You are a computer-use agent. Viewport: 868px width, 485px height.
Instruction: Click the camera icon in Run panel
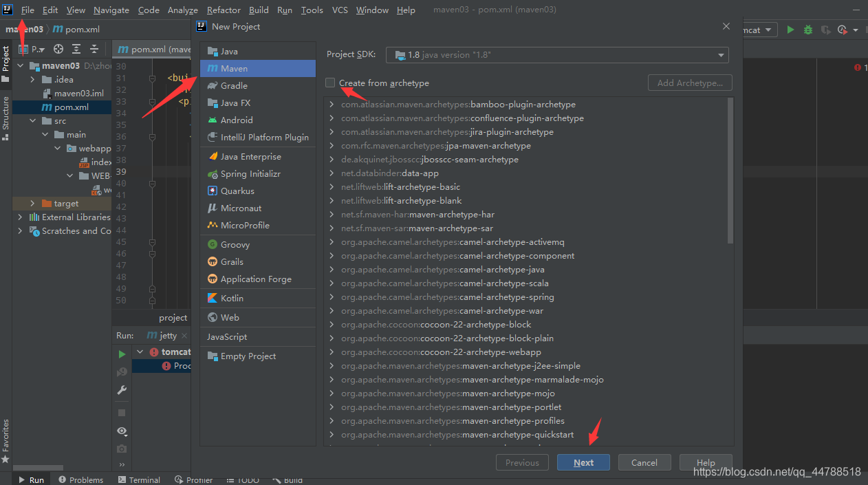(122, 449)
